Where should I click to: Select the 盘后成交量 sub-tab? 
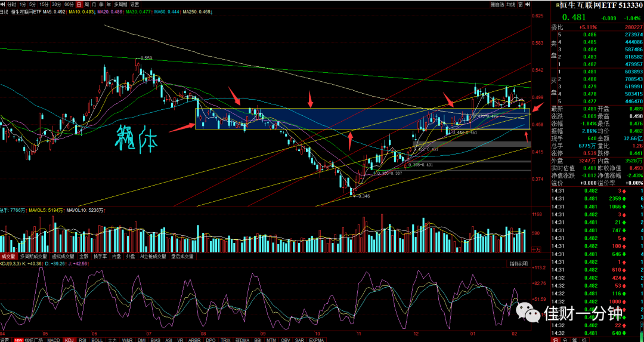[182, 256]
